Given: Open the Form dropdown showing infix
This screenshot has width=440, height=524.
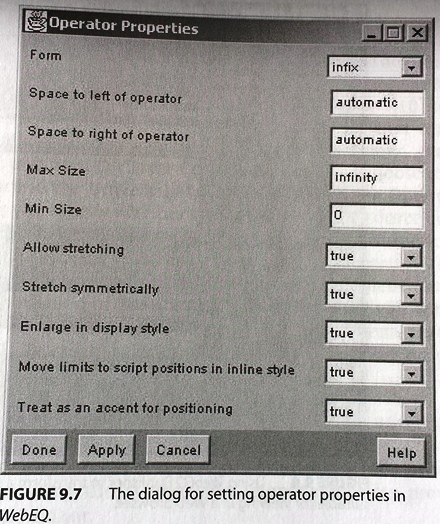Looking at the screenshot, I should [375, 67].
